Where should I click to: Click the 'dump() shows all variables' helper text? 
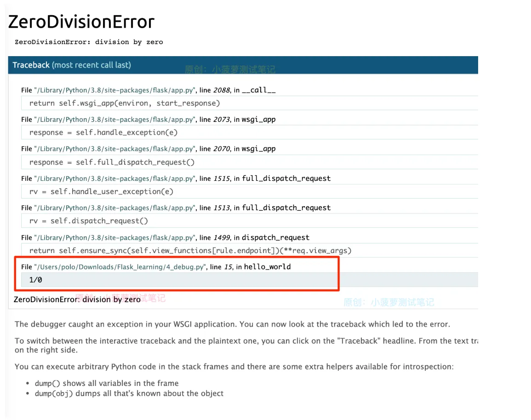click(107, 383)
